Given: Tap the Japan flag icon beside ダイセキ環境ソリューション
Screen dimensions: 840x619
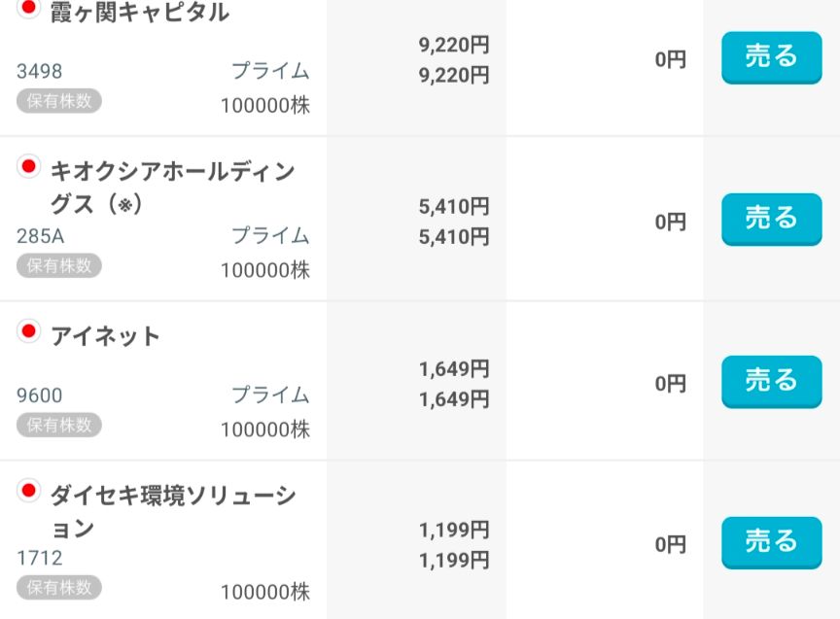Looking at the screenshot, I should [28, 491].
